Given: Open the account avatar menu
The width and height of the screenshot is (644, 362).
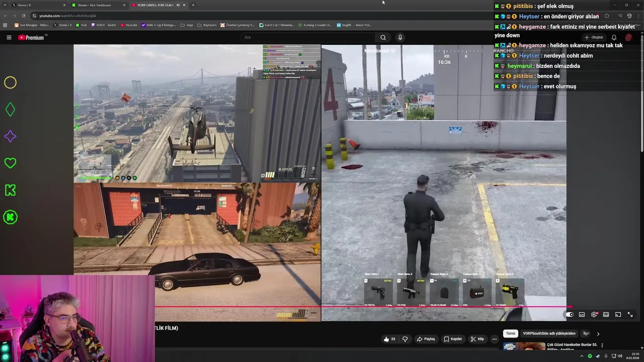Looking at the screenshot, I should tap(628, 37).
